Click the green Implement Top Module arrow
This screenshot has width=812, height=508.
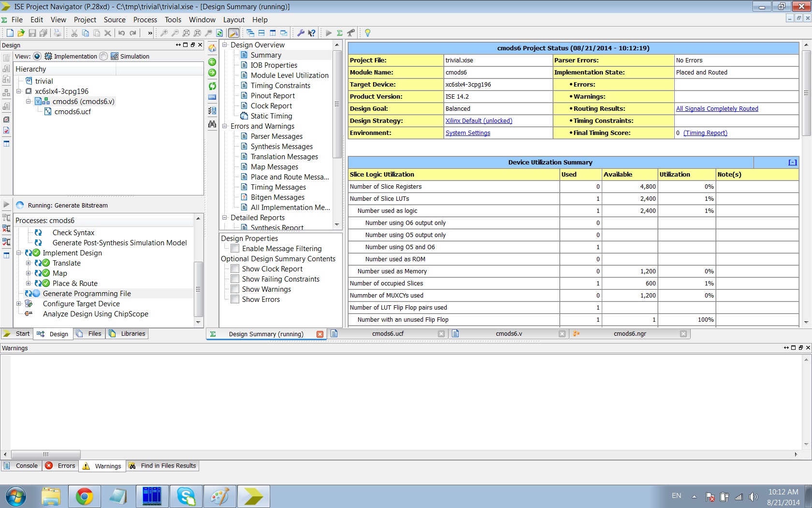click(329, 33)
